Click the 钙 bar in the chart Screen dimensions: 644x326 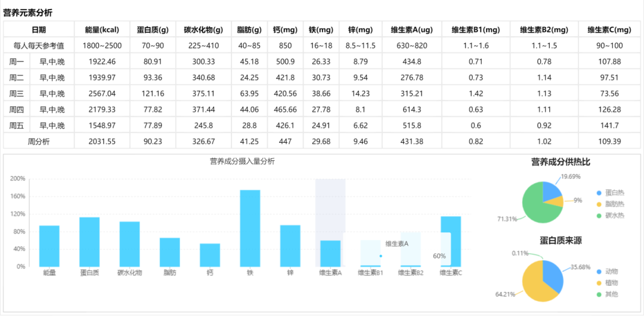click(210, 255)
